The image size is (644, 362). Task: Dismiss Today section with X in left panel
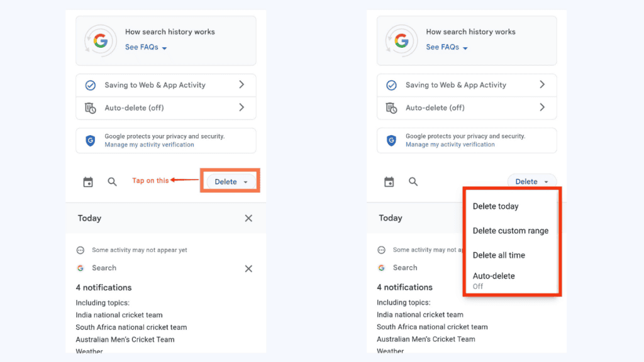[x=248, y=218]
